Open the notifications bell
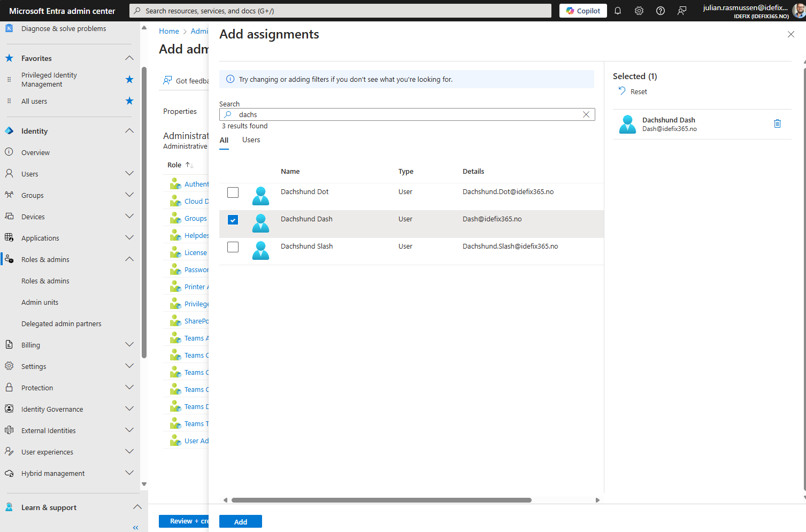Image resolution: width=806 pixels, height=532 pixels. point(618,11)
